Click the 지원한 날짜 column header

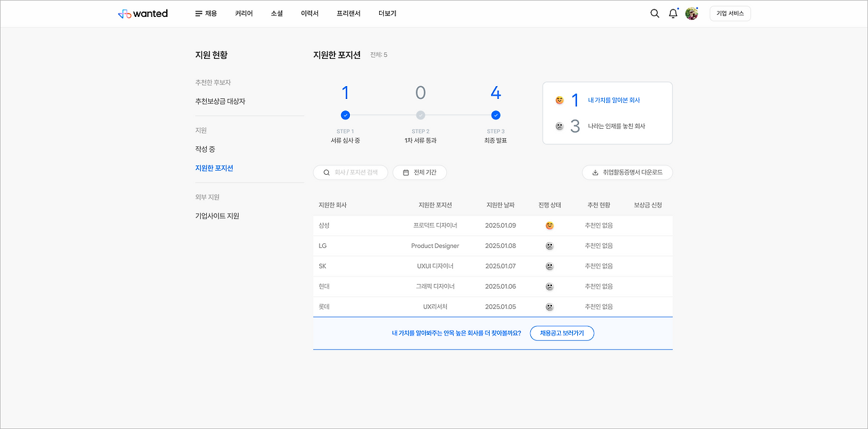[x=500, y=205]
